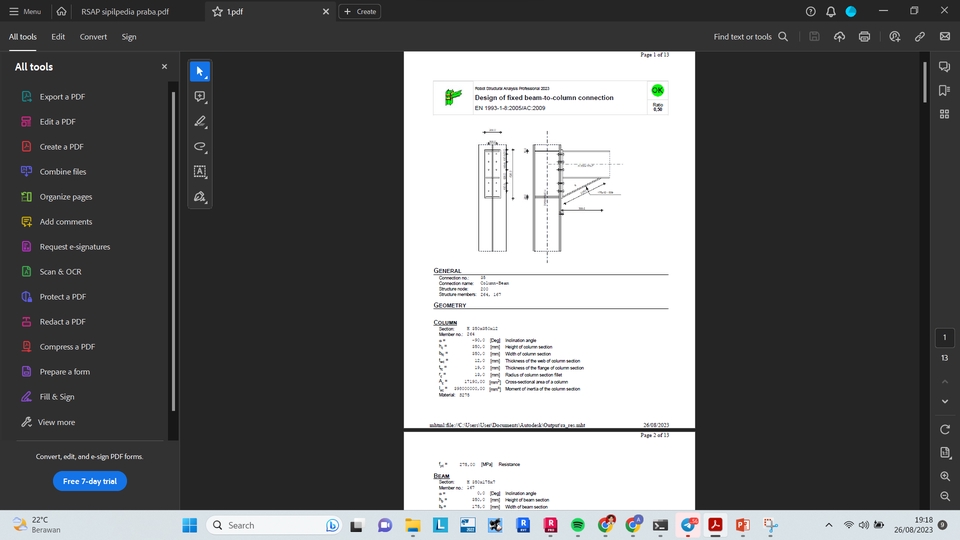This screenshot has width=960, height=540.
Task: Save the document with disk icon
Action: click(814, 37)
